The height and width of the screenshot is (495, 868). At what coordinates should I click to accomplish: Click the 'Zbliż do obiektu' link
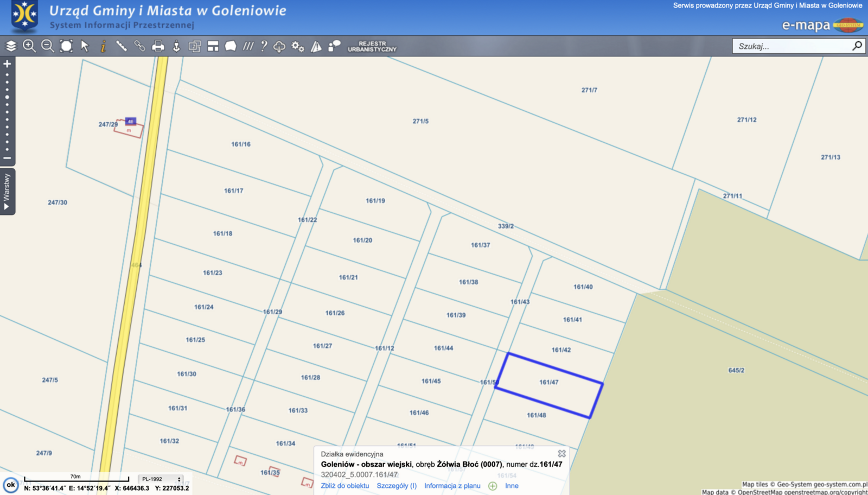coord(344,486)
